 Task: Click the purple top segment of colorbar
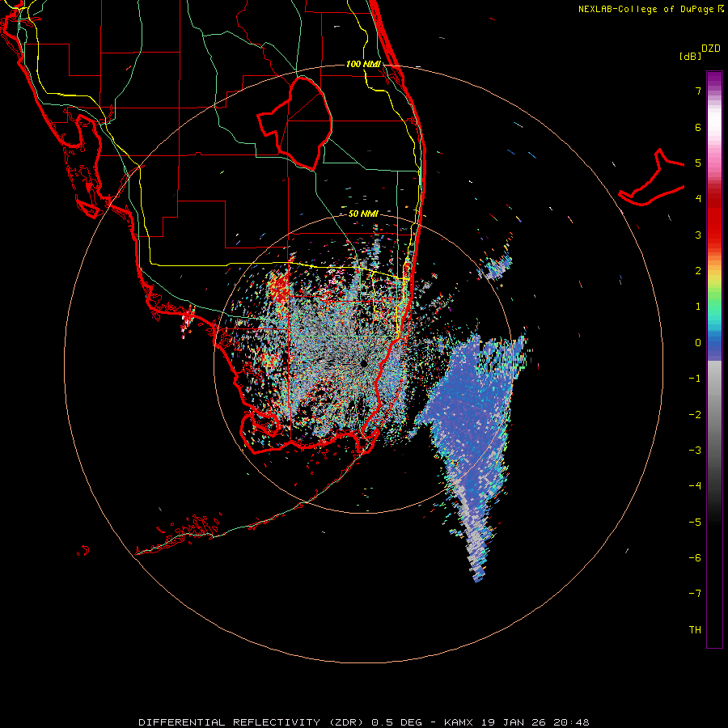tap(714, 79)
